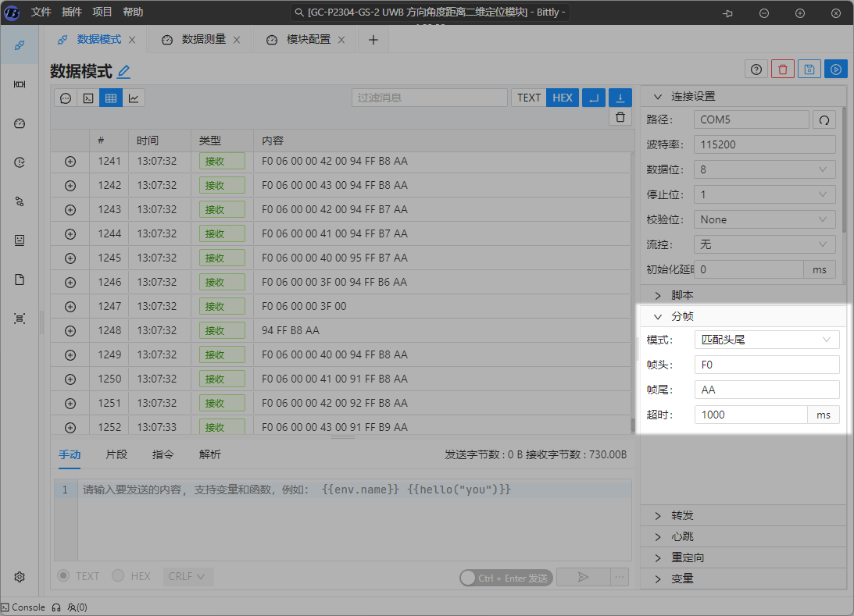The height and width of the screenshot is (616, 854).
Task: Click the chat bubble view icon
Action: 66,98
